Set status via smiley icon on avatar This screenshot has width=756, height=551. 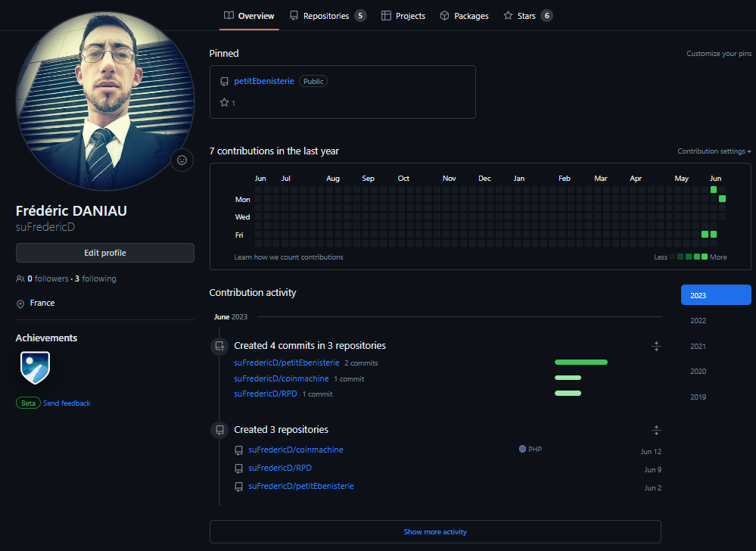[182, 160]
